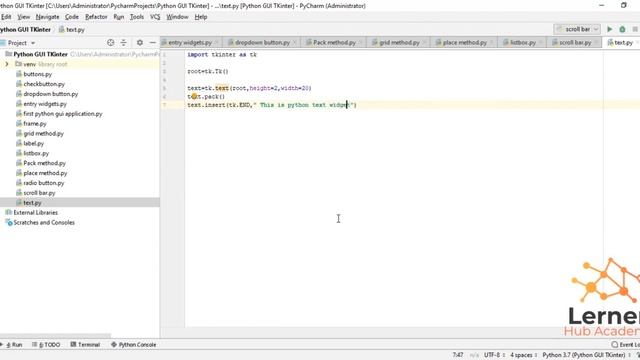Select place method.py in project tree
The width and height of the screenshot is (640, 360).
45,173
